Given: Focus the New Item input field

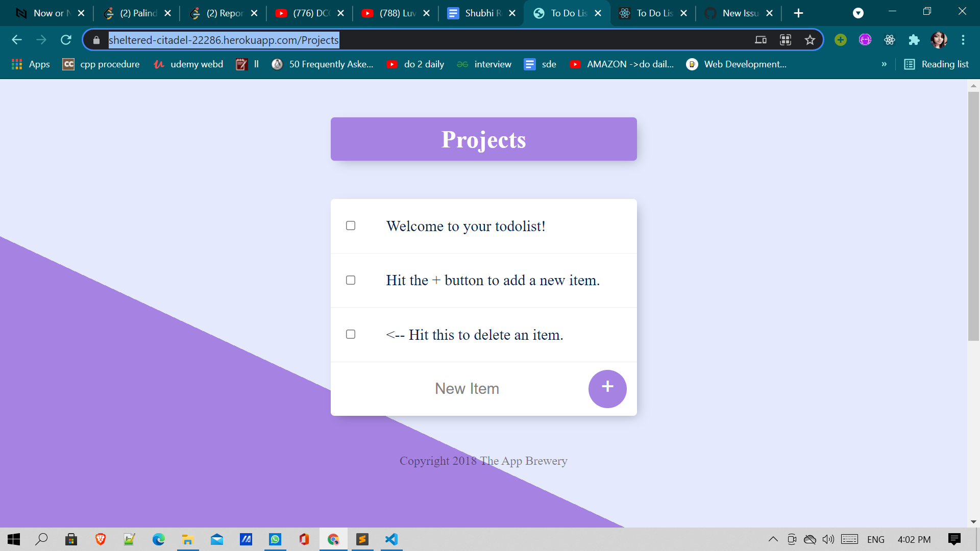Looking at the screenshot, I should (x=467, y=389).
